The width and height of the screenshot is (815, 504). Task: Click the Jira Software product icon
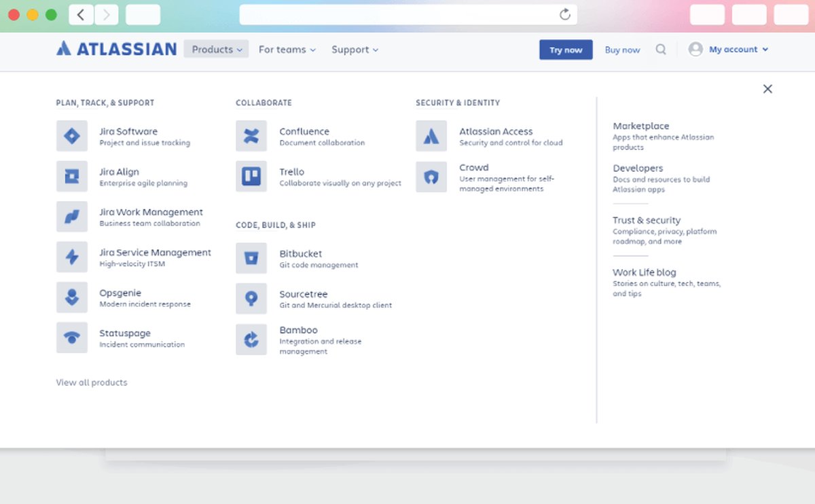pos(71,136)
